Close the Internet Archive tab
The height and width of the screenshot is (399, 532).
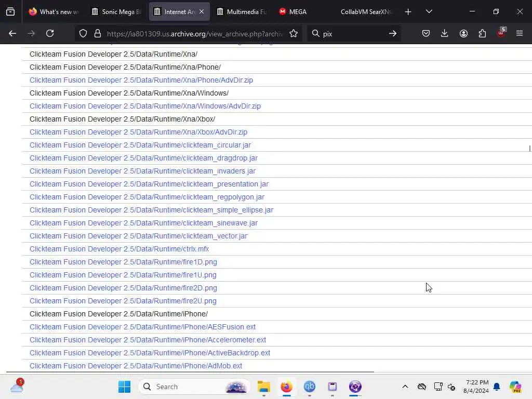click(x=202, y=11)
